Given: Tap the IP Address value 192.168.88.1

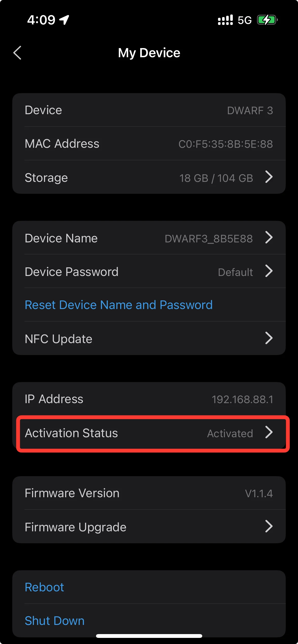Looking at the screenshot, I should coord(242,400).
